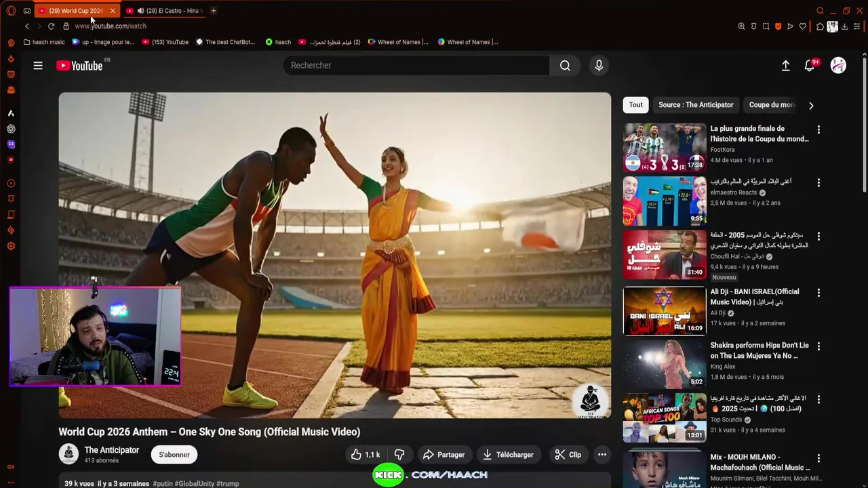Open the haach bookmark with green icon

(x=278, y=42)
